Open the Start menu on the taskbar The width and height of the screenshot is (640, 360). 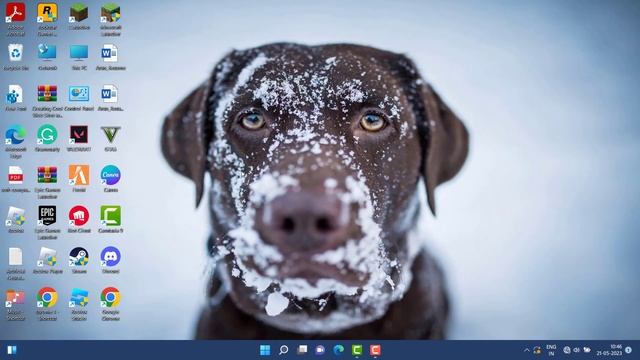tap(265, 350)
